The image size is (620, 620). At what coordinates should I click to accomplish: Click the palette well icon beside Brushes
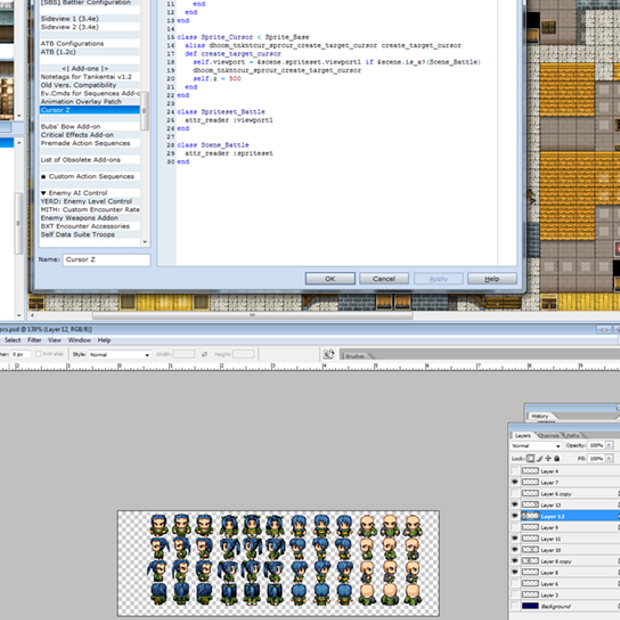328,354
